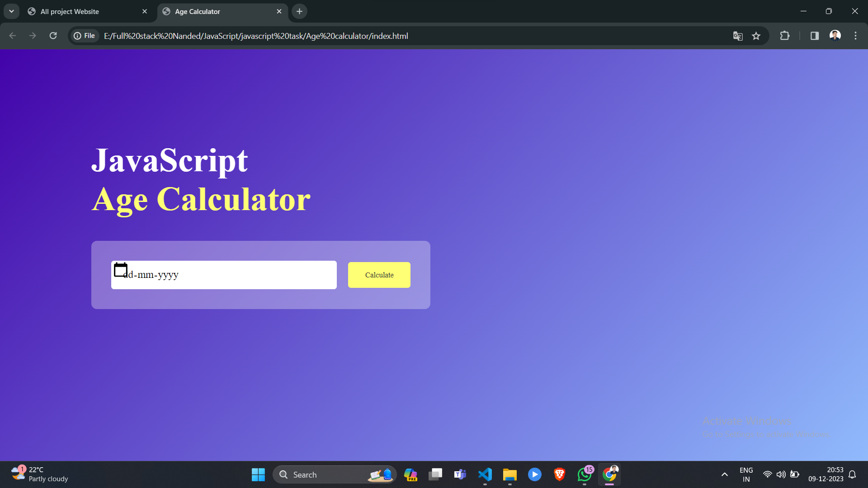Show hidden system tray icons

point(725,474)
